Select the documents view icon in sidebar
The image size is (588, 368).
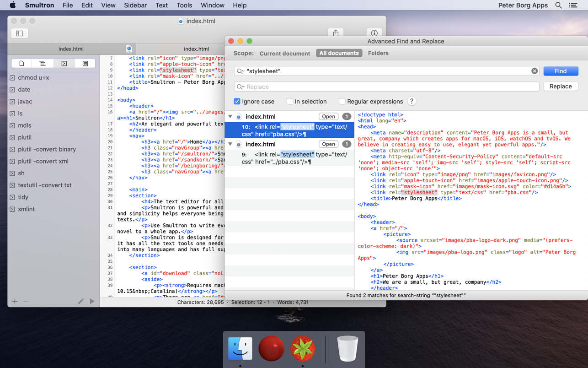click(21, 64)
